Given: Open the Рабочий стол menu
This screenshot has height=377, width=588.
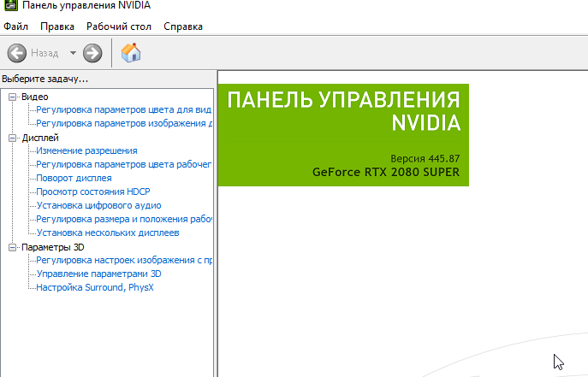Looking at the screenshot, I should tap(119, 27).
